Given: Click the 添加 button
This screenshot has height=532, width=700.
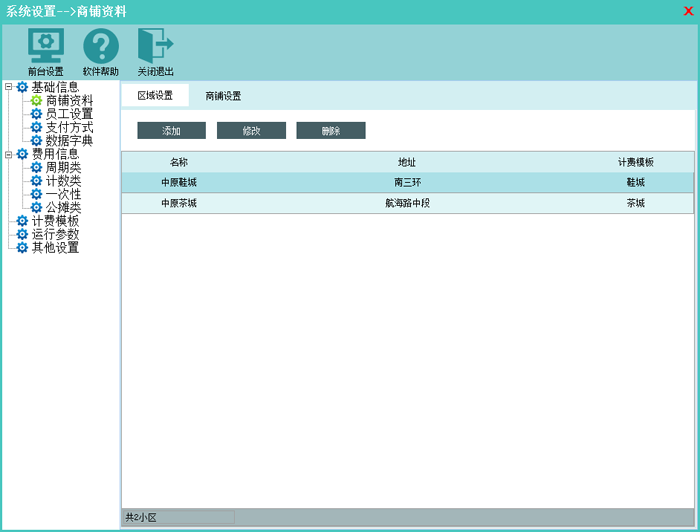Looking at the screenshot, I should point(171,131).
